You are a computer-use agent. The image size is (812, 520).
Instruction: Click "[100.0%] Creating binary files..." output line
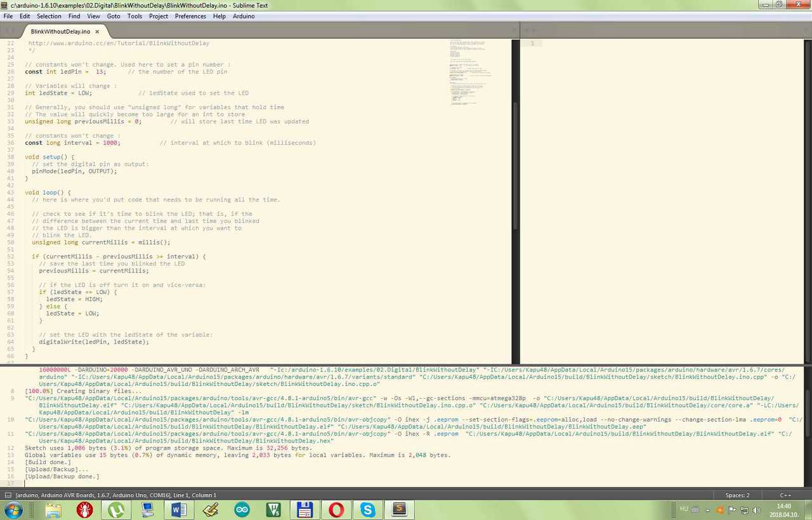tap(83, 391)
